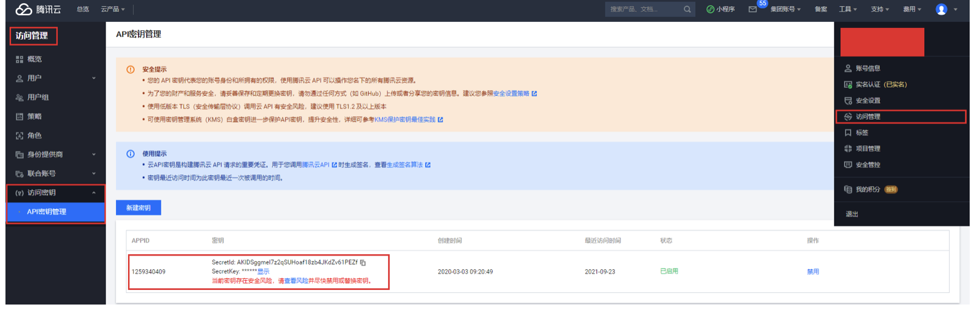Open 备案 in the top bar

(x=821, y=9)
